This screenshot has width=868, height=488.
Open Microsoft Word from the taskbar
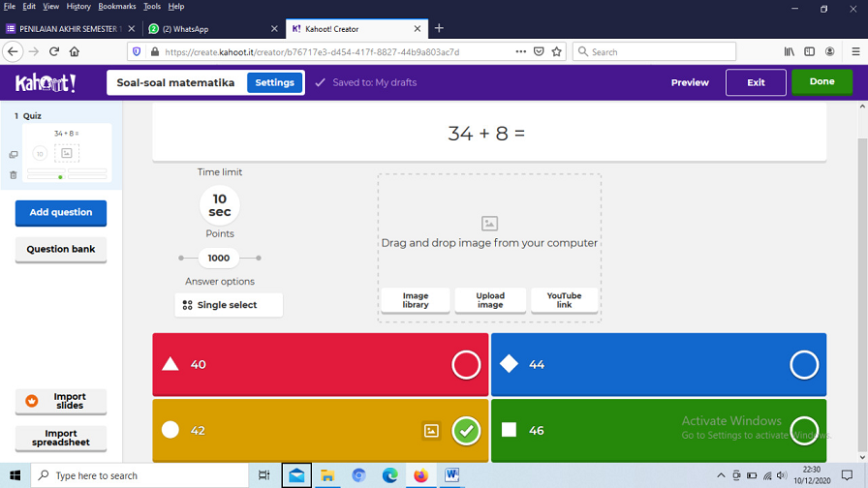[x=451, y=475]
